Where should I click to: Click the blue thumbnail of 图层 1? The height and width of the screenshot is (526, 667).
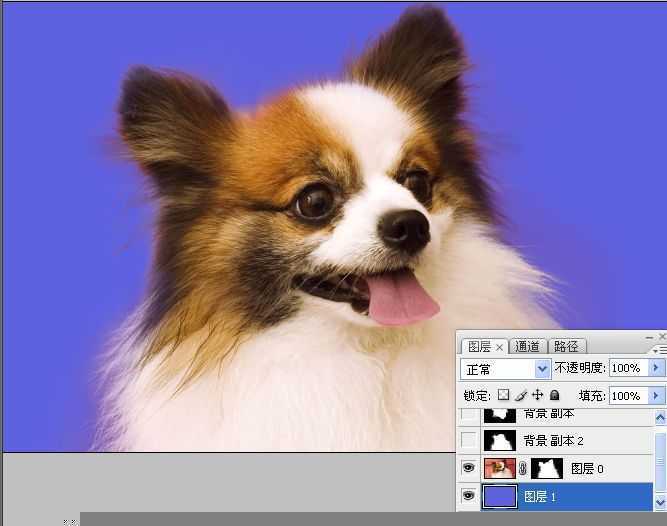(500, 496)
